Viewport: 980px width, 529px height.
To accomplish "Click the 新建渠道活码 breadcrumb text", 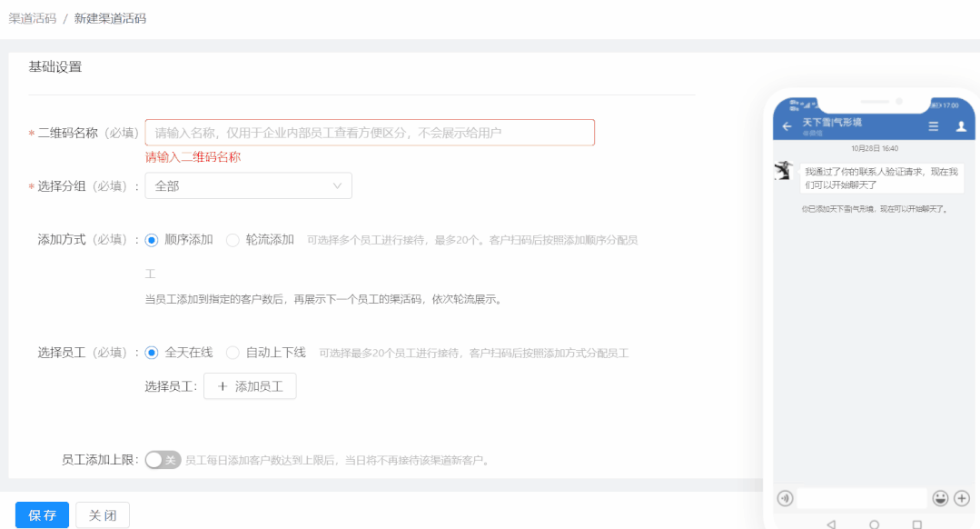I will coord(110,19).
